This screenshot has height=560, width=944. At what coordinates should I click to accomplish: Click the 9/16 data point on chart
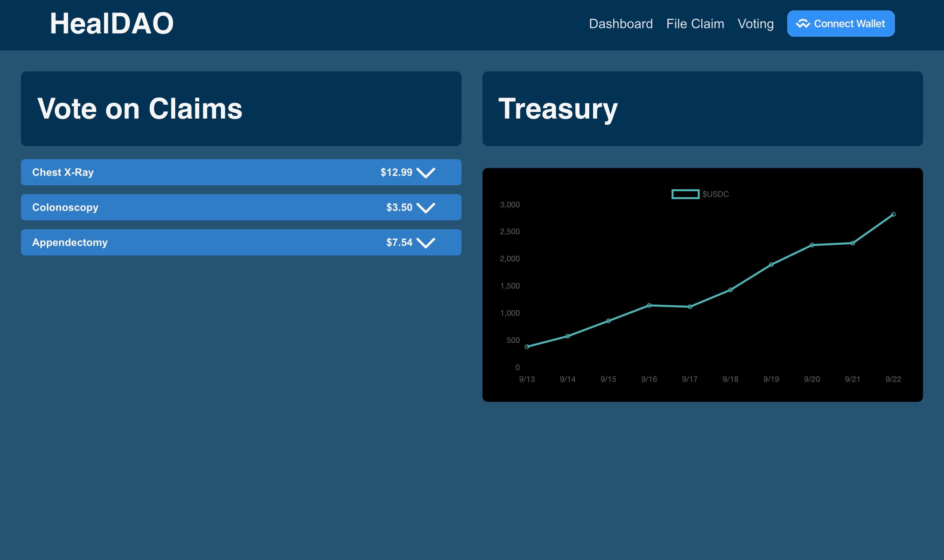[x=649, y=306]
